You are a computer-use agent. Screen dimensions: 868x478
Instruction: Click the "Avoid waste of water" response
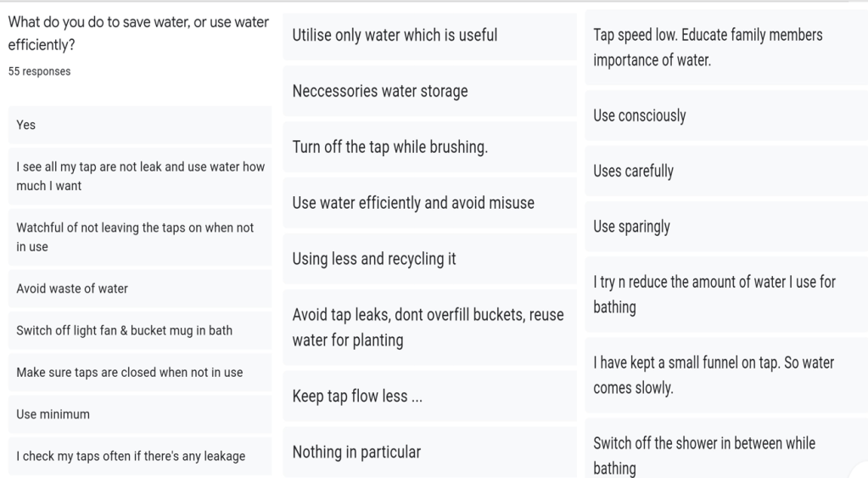pos(139,289)
